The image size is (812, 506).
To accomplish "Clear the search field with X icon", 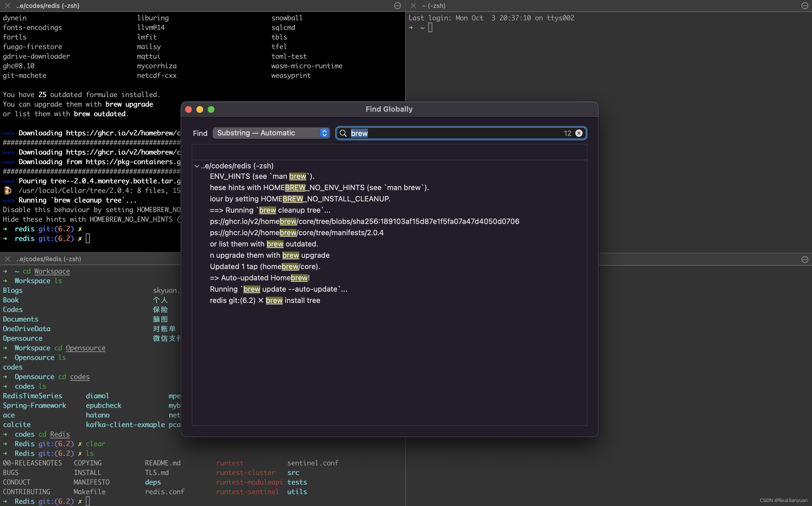I will click(578, 133).
